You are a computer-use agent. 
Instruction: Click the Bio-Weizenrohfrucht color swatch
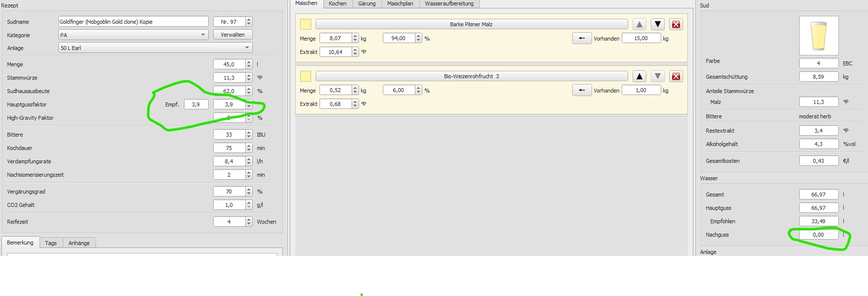pos(306,76)
